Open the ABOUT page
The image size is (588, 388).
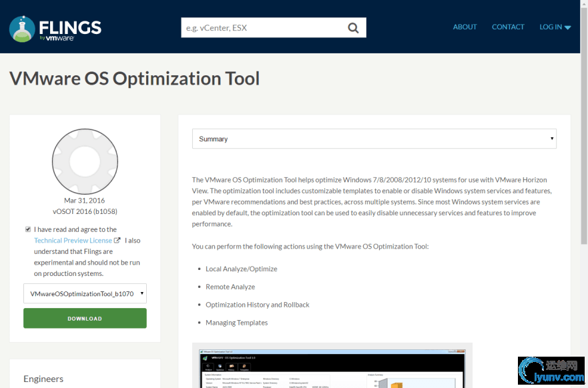(x=465, y=27)
